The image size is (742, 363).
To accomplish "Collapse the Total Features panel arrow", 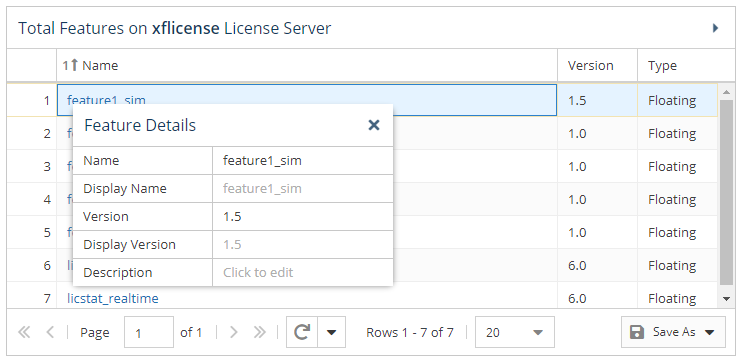I will click(716, 28).
